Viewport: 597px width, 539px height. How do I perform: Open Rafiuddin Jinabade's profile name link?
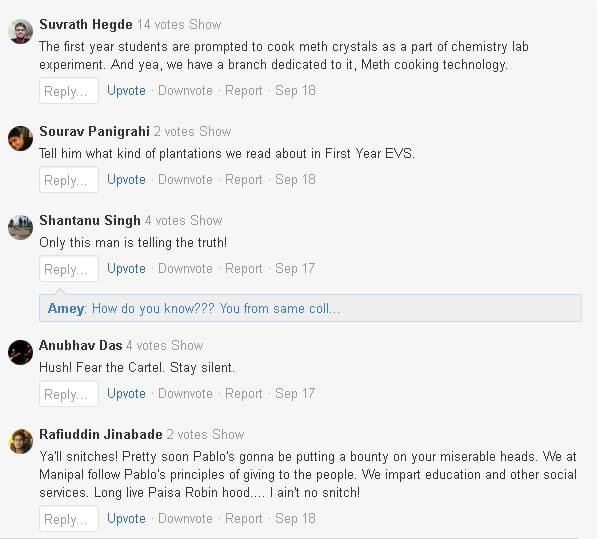101,435
